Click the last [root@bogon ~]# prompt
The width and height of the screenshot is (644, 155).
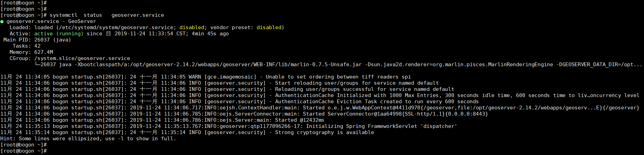point(24,151)
